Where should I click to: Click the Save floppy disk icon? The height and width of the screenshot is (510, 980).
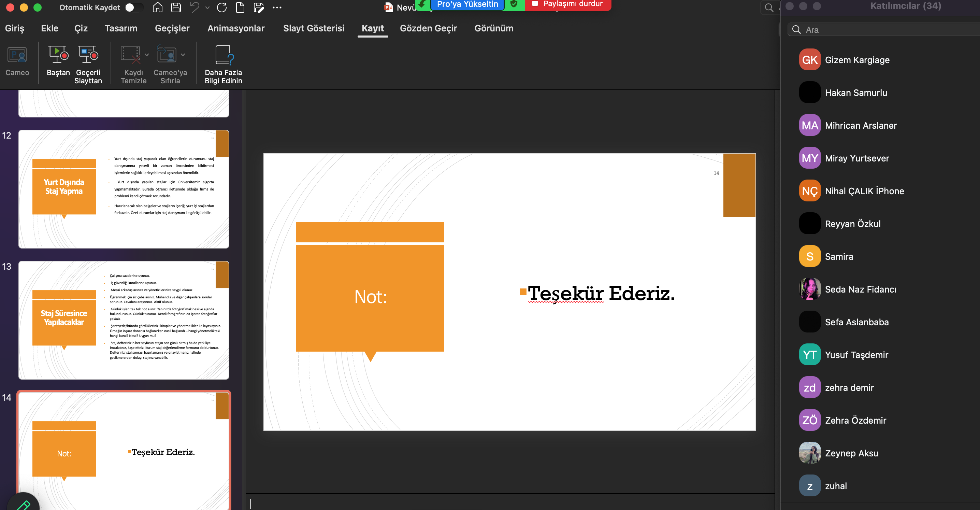(x=176, y=8)
